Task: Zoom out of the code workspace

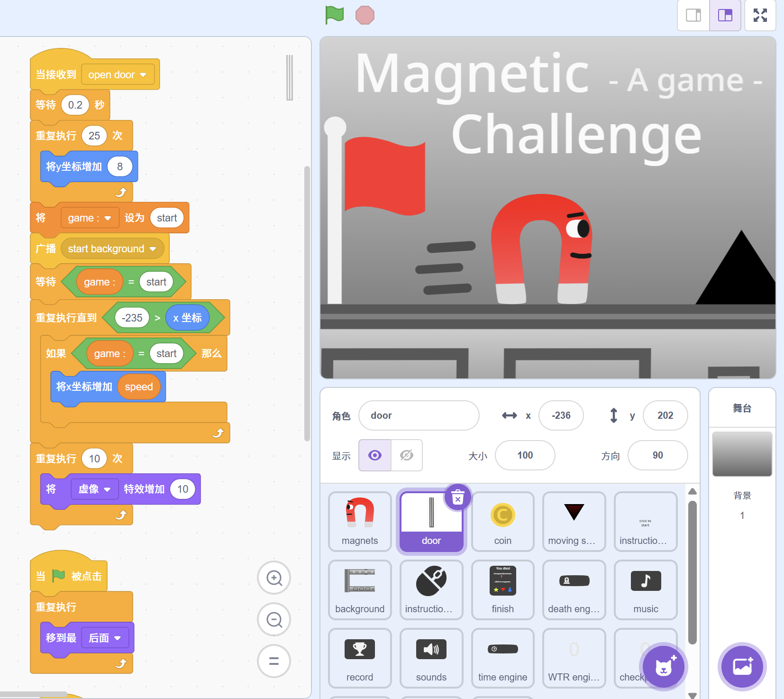Action: pos(274,619)
